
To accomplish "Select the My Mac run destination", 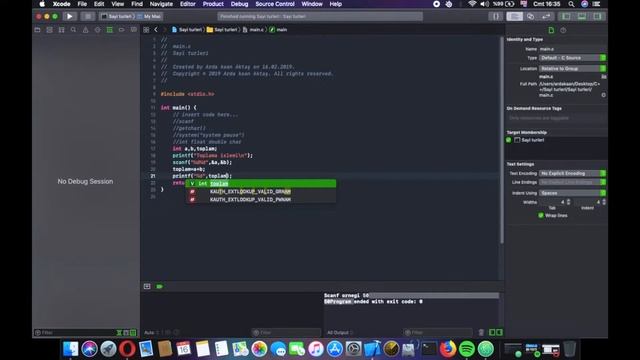I will (x=149, y=16).
